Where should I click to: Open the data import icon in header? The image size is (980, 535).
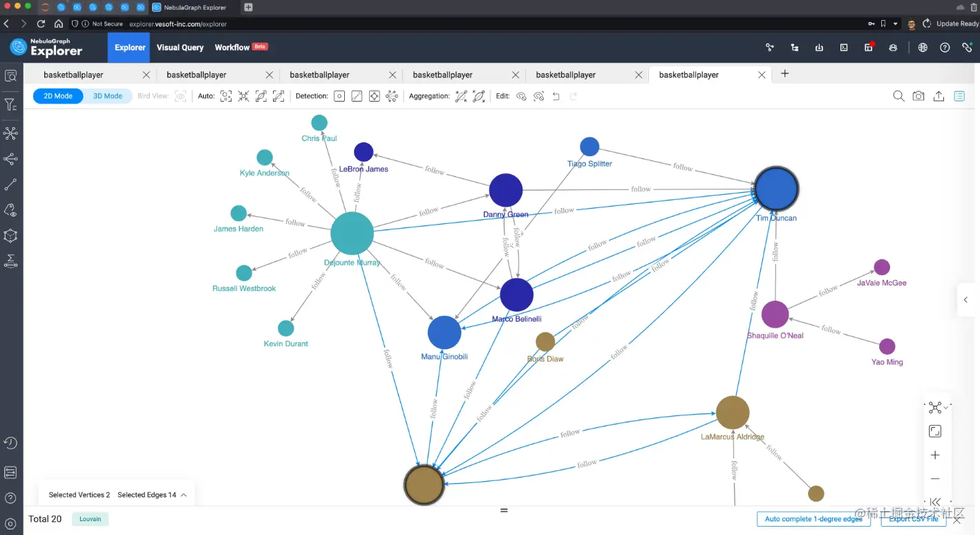click(819, 48)
